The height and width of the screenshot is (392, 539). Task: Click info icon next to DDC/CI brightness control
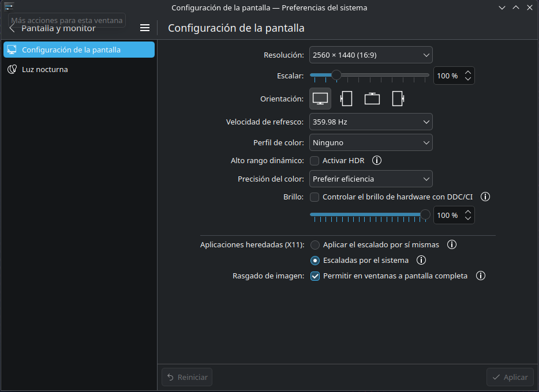pyautogui.click(x=485, y=197)
